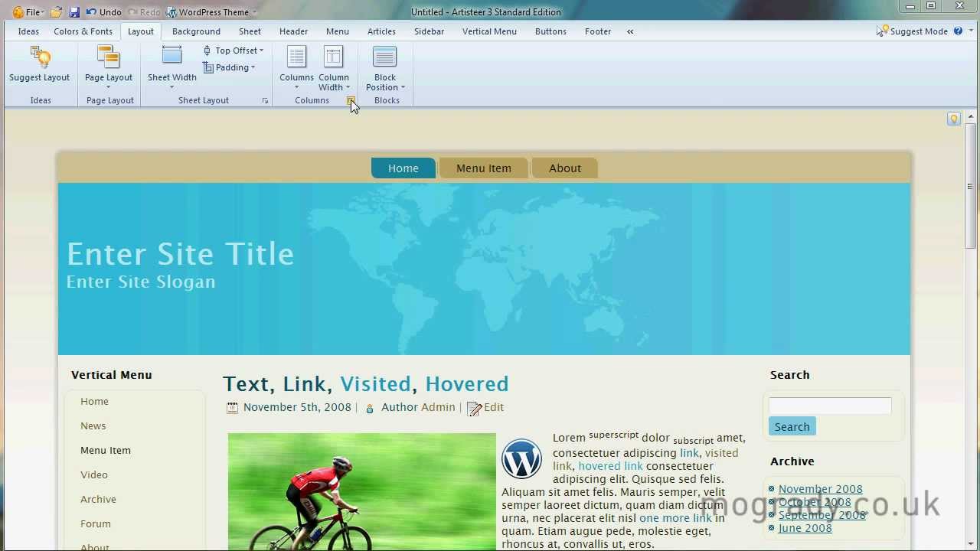
Task: Click the Open folder icon in toolbar
Action: click(57, 12)
